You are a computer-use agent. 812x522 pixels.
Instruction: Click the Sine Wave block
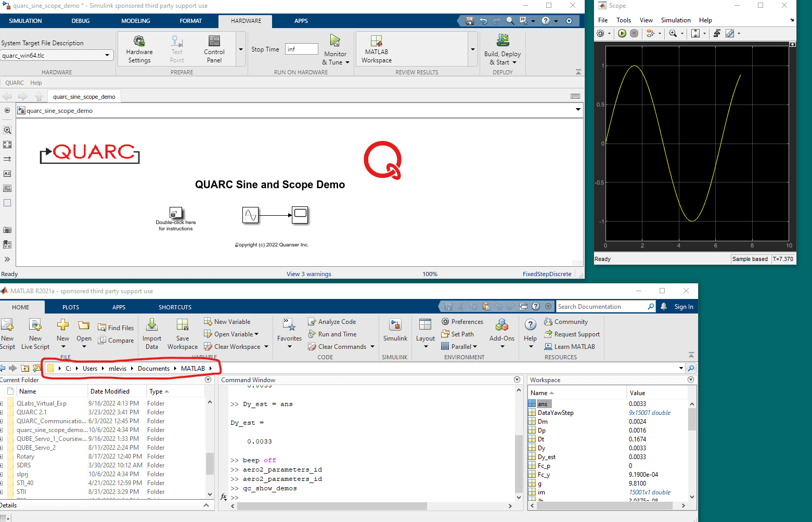(x=251, y=215)
